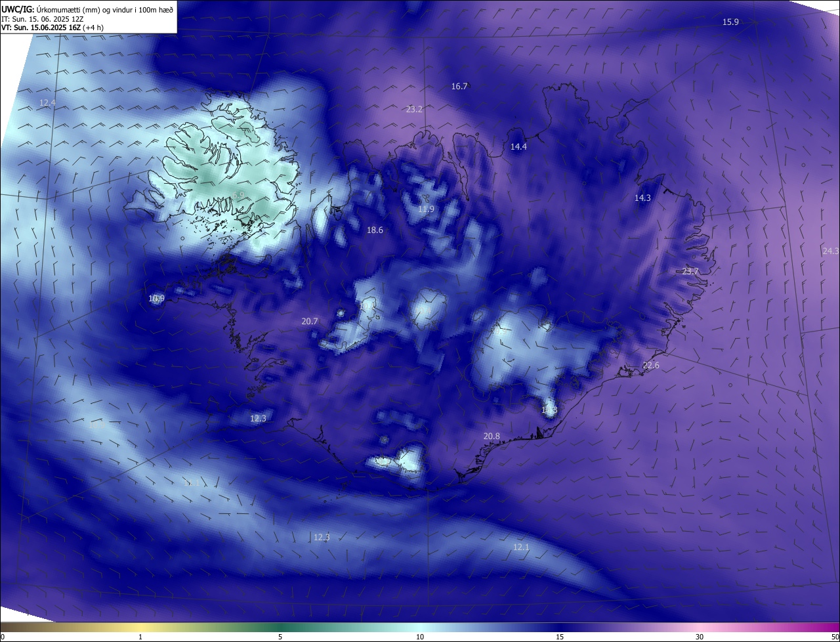Click the 23.2 value label
The width and height of the screenshot is (840, 642).
414,110
